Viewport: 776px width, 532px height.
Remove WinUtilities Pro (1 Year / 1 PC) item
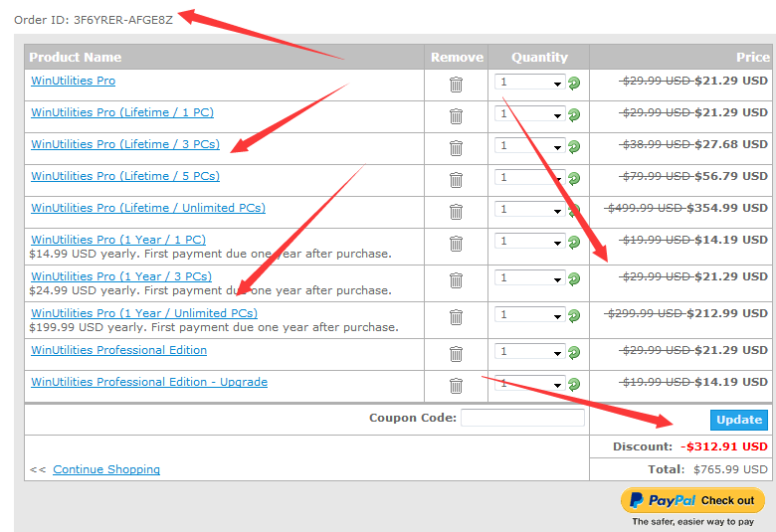click(456, 244)
